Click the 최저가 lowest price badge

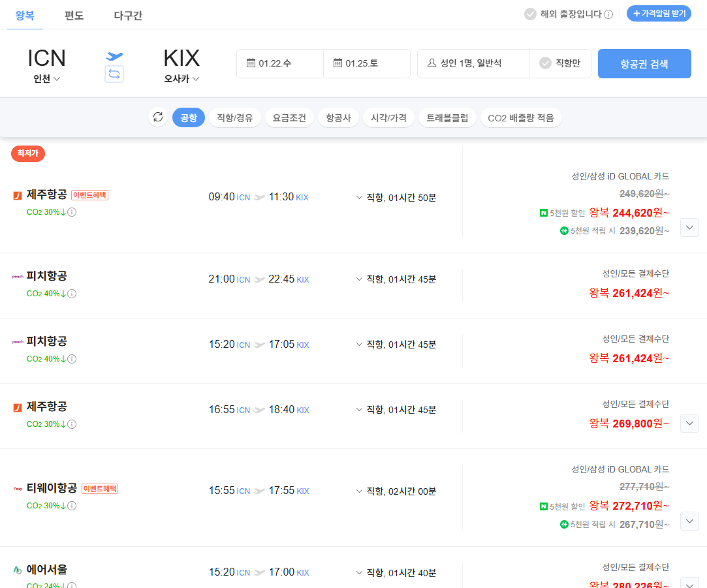28,153
